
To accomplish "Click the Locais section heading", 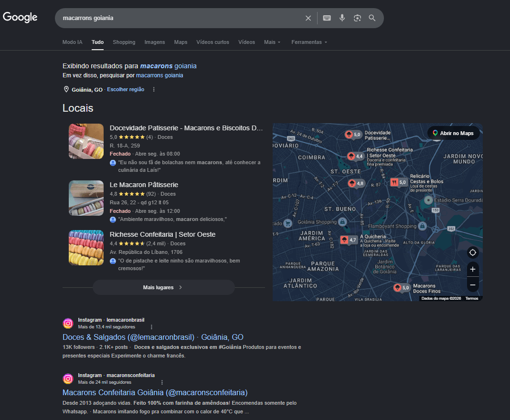I will click(x=78, y=108).
